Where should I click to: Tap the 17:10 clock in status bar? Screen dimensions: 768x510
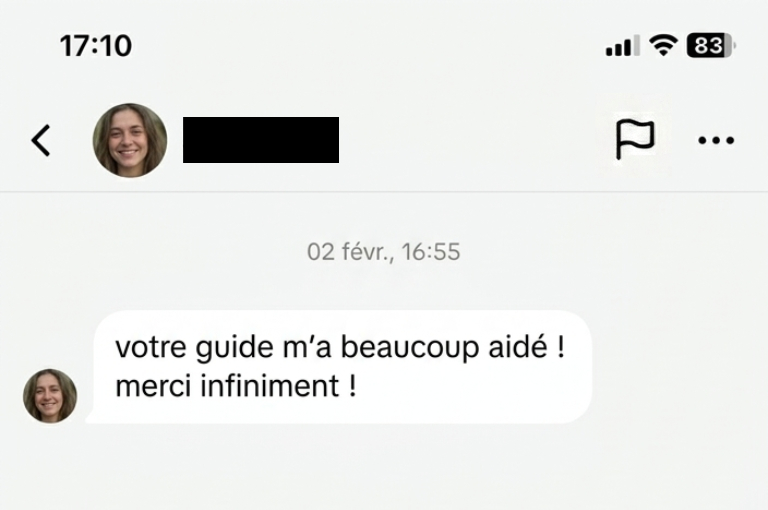(96, 46)
